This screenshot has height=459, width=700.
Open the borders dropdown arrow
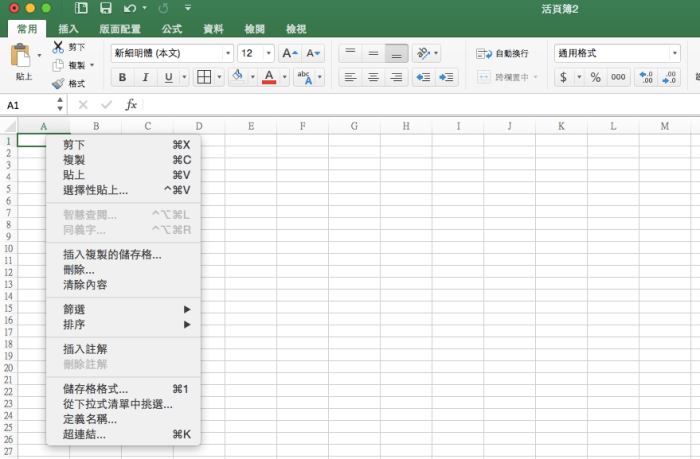219,77
